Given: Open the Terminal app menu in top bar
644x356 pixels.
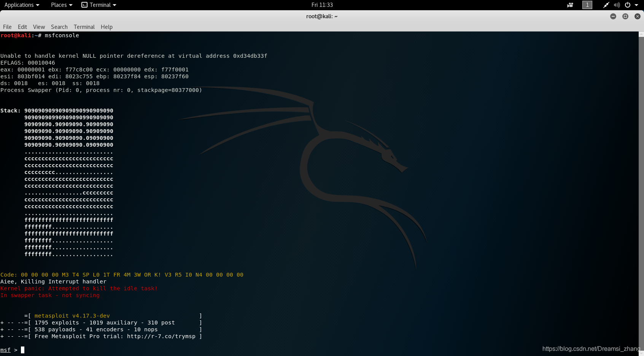Looking at the screenshot, I should (x=99, y=5).
